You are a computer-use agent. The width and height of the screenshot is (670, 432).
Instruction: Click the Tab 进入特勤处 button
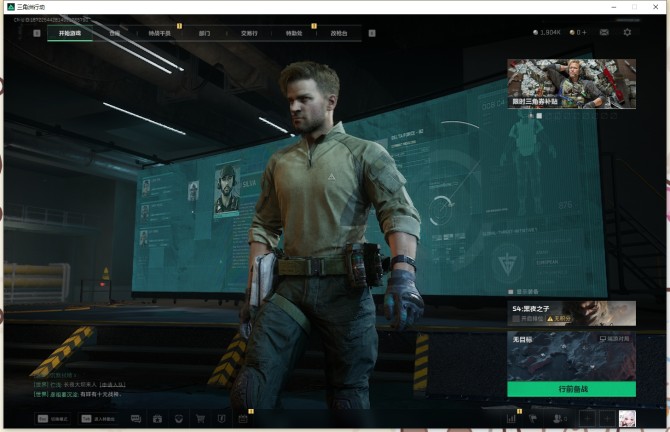[x=98, y=419]
